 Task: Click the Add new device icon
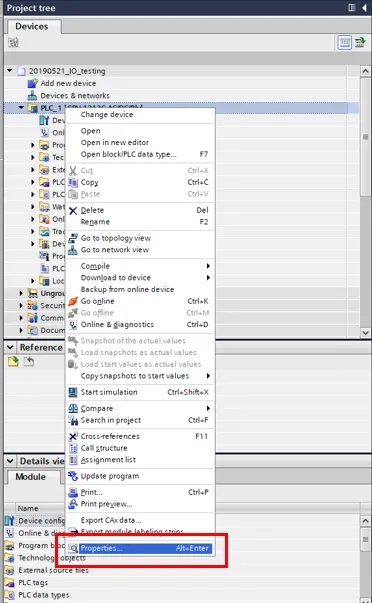pos(33,83)
